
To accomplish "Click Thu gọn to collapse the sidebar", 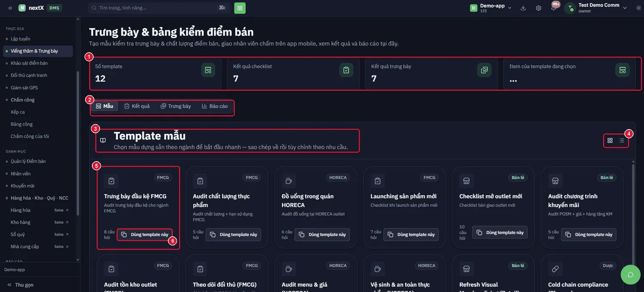I will 20,285.
